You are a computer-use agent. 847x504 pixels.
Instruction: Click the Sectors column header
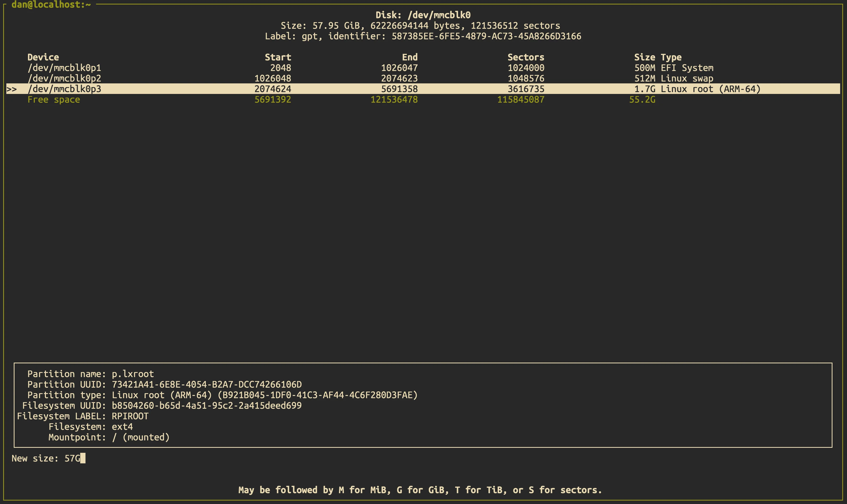(526, 57)
